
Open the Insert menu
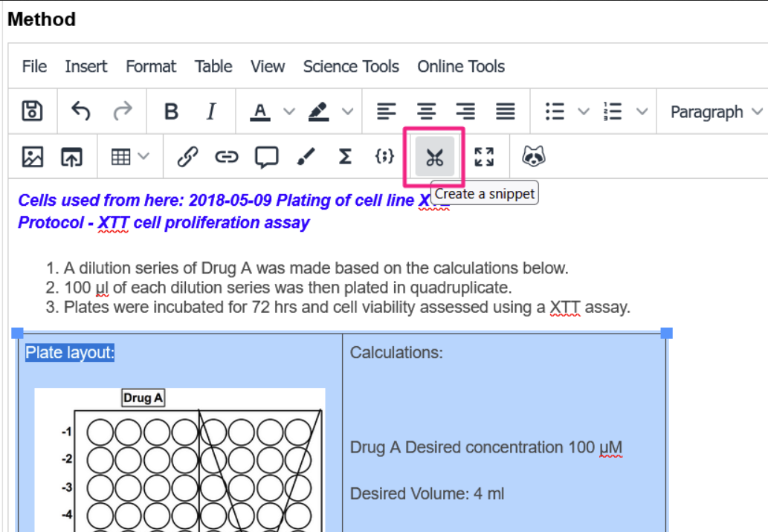(x=86, y=67)
